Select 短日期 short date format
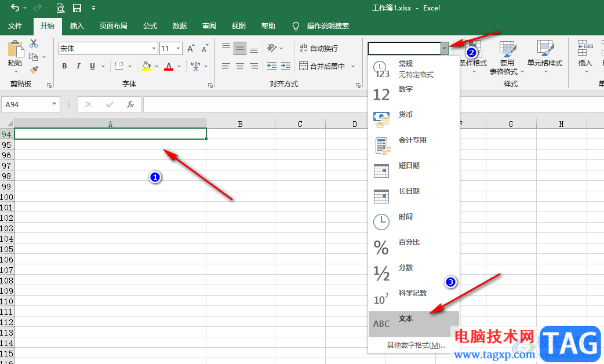Viewport: 604px width, 364px height. coord(414,170)
